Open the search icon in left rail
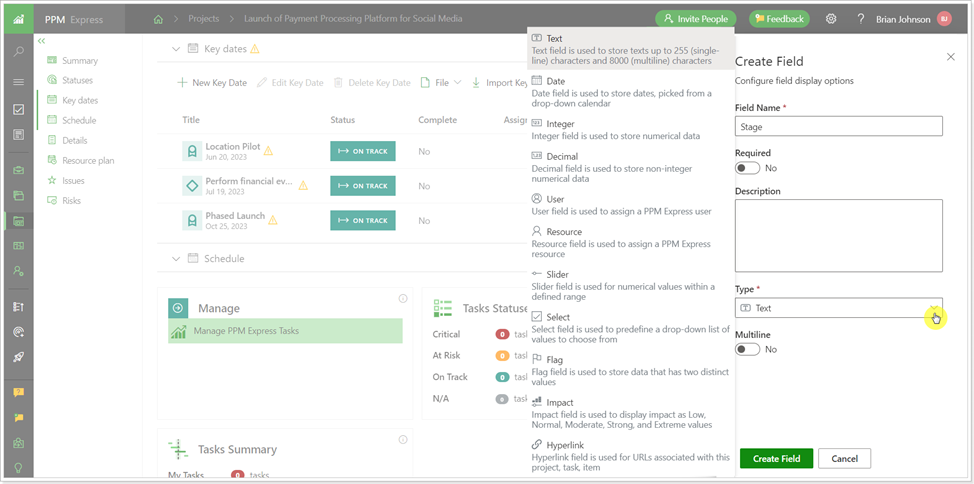Image resolution: width=974 pixels, height=484 pixels. (19, 52)
